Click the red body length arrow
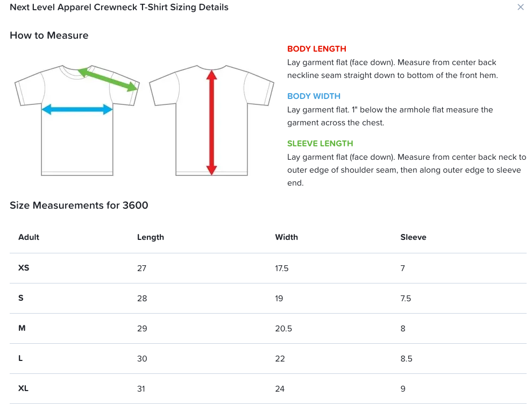 [x=211, y=123]
